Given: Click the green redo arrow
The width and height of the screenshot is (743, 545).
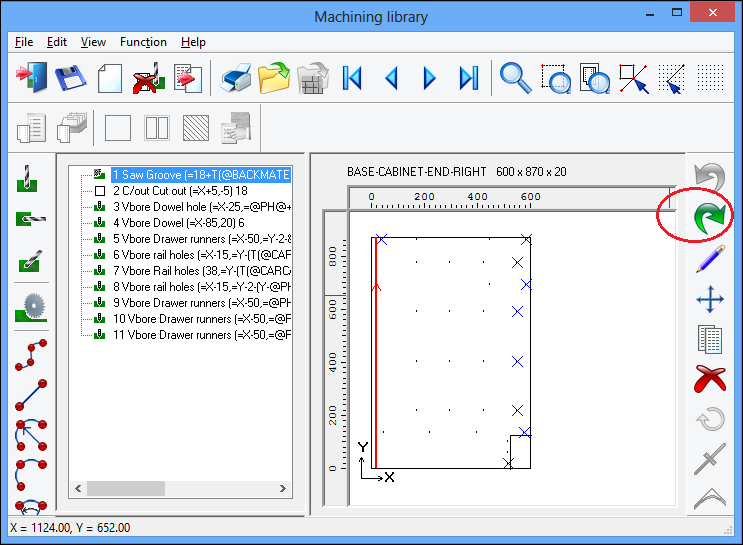Looking at the screenshot, I should 709,218.
